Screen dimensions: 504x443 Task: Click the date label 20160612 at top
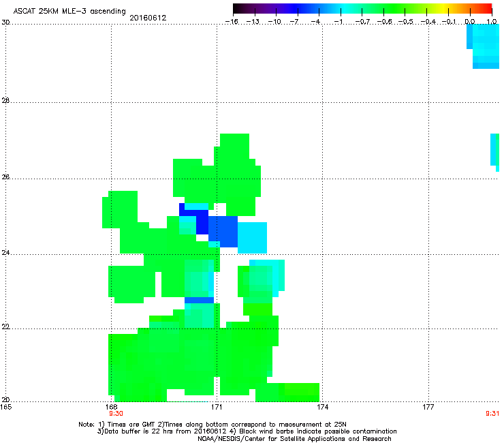click(x=148, y=18)
